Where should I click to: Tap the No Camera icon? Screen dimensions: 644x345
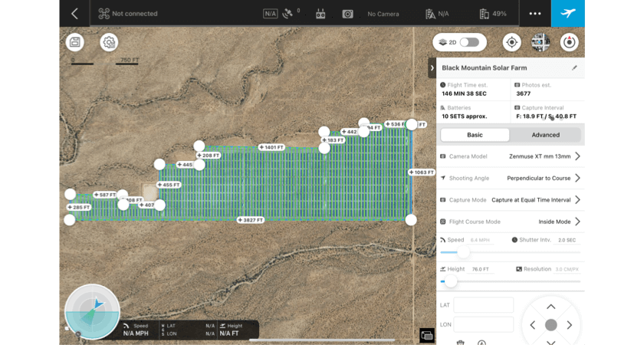pos(347,14)
